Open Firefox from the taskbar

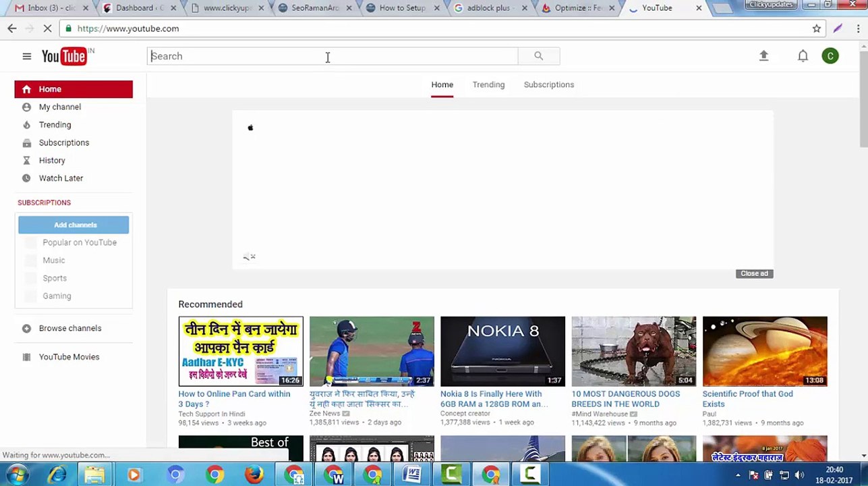(x=254, y=475)
